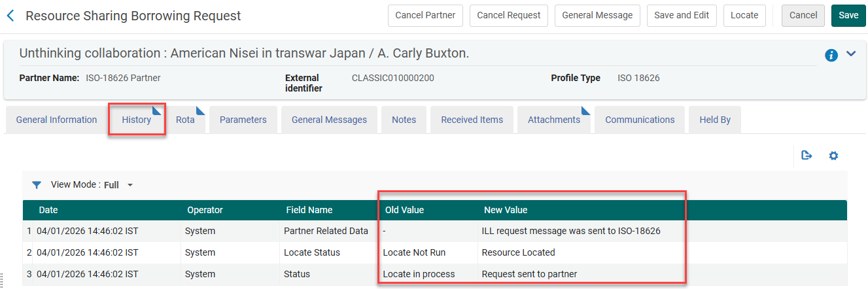This screenshot has height=289, width=868.
Task: Click the General Message button
Action: [597, 16]
